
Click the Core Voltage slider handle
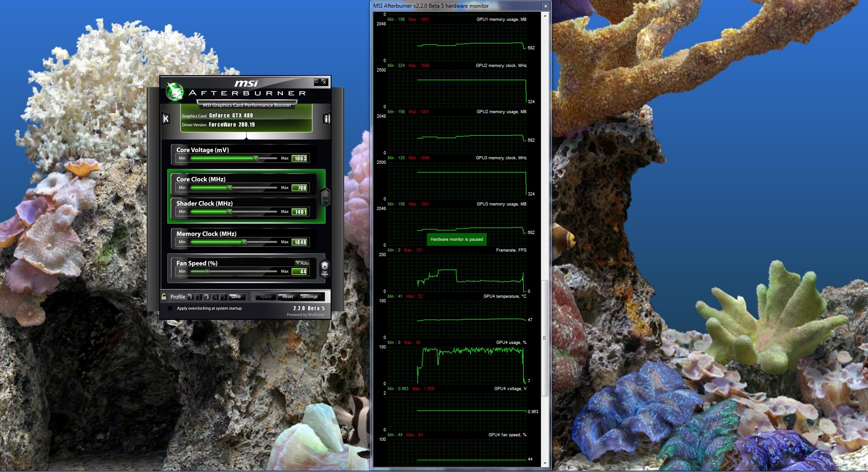tap(256, 158)
